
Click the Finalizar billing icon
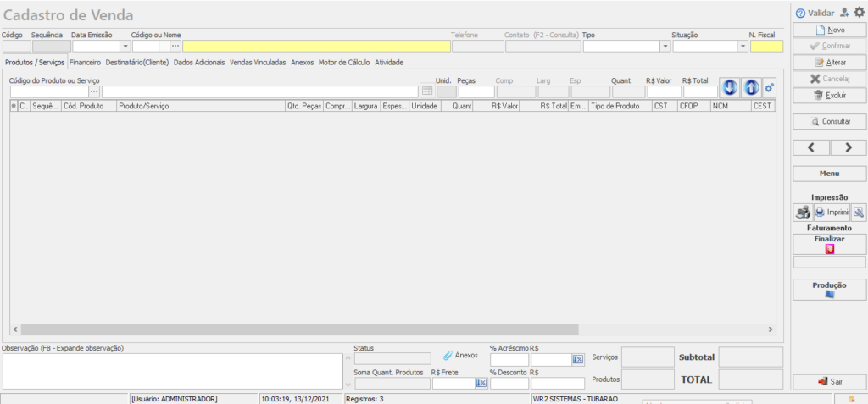tap(830, 250)
